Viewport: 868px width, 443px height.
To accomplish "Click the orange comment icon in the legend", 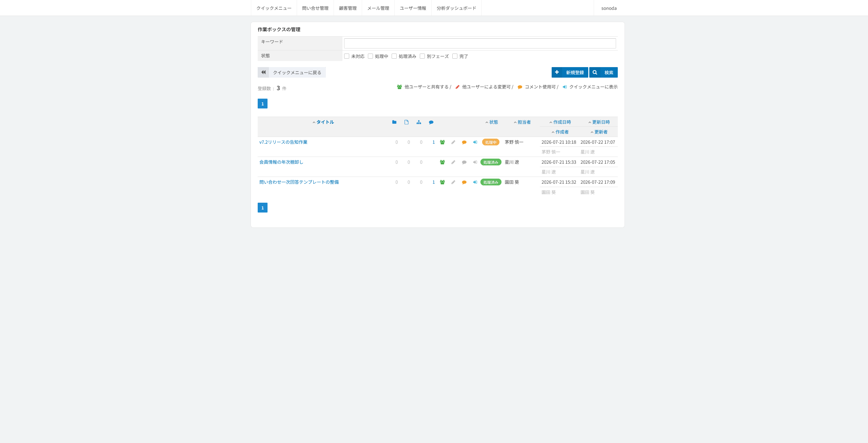I will click(x=520, y=87).
